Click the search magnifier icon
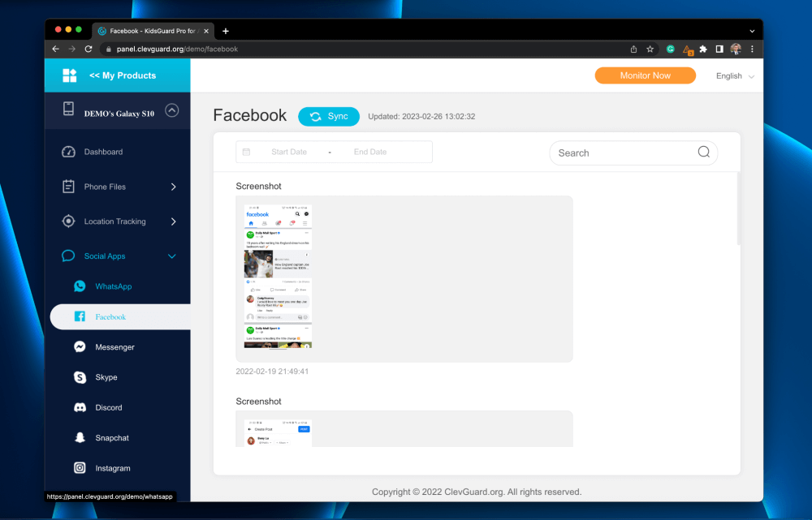This screenshot has height=520, width=812. 704,152
